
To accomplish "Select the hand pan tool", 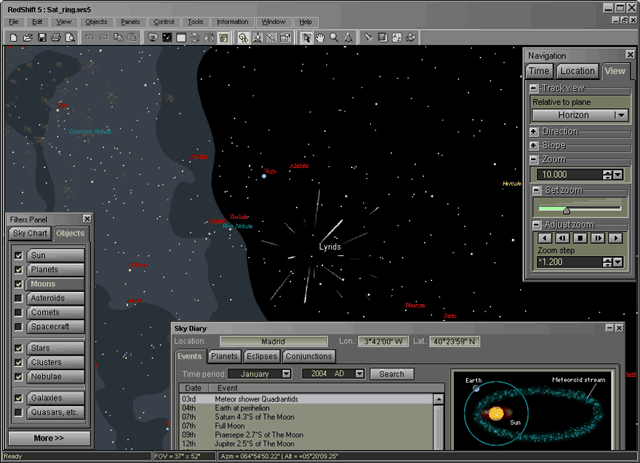I will pyautogui.click(x=320, y=37).
